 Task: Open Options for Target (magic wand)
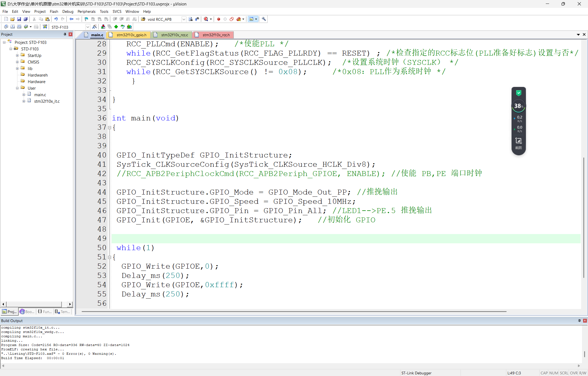[94, 27]
